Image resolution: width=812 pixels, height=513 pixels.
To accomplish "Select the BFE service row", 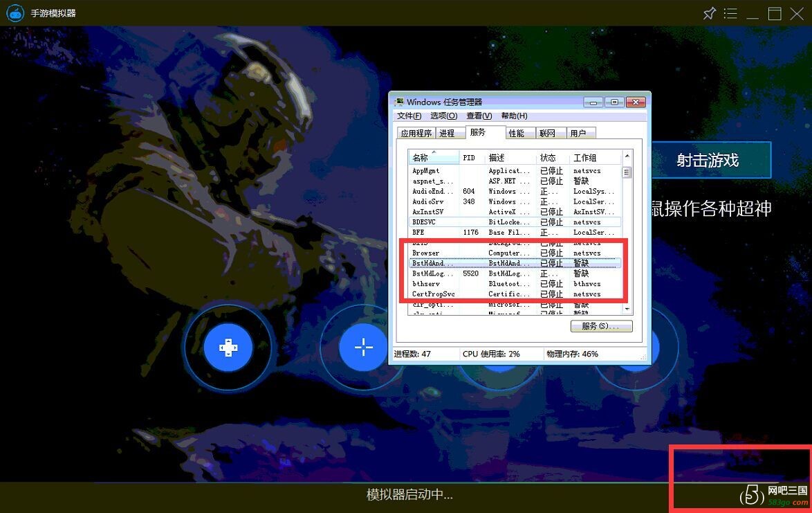I will tap(515, 232).
